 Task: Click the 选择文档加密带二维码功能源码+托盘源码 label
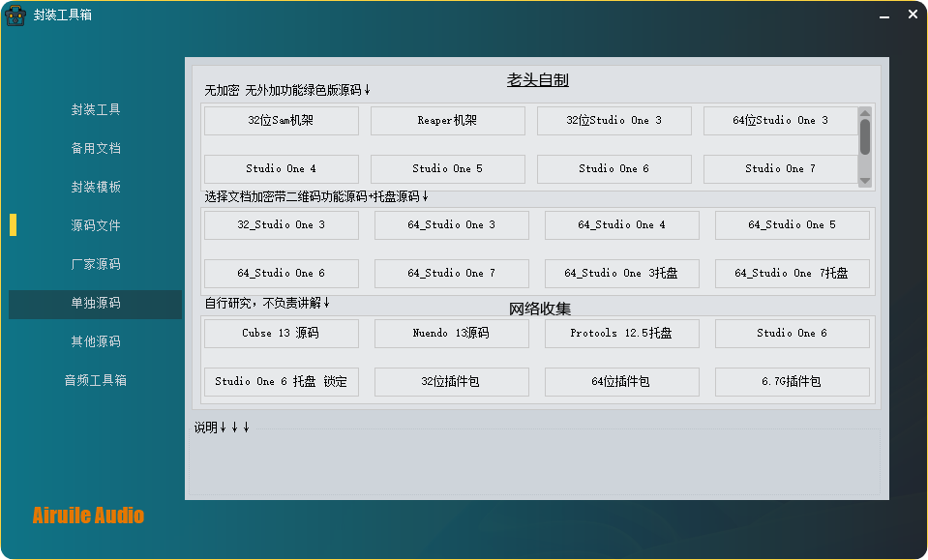tap(316, 196)
